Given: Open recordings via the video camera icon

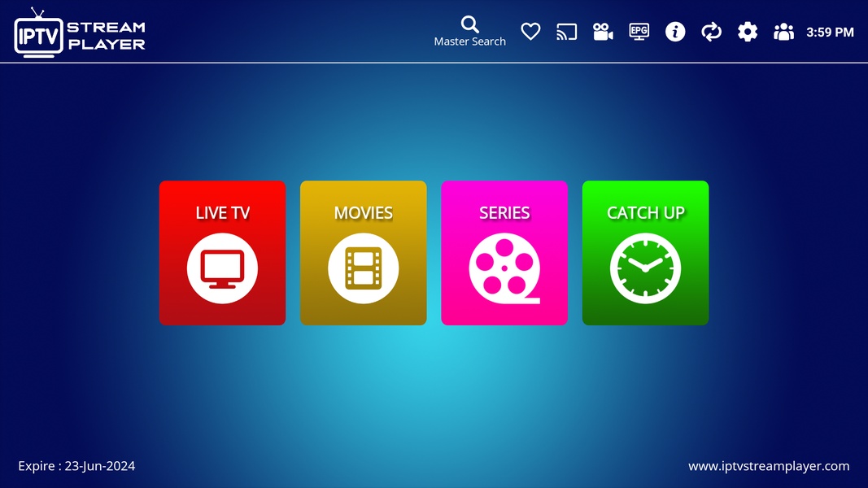Looking at the screenshot, I should tap(603, 32).
